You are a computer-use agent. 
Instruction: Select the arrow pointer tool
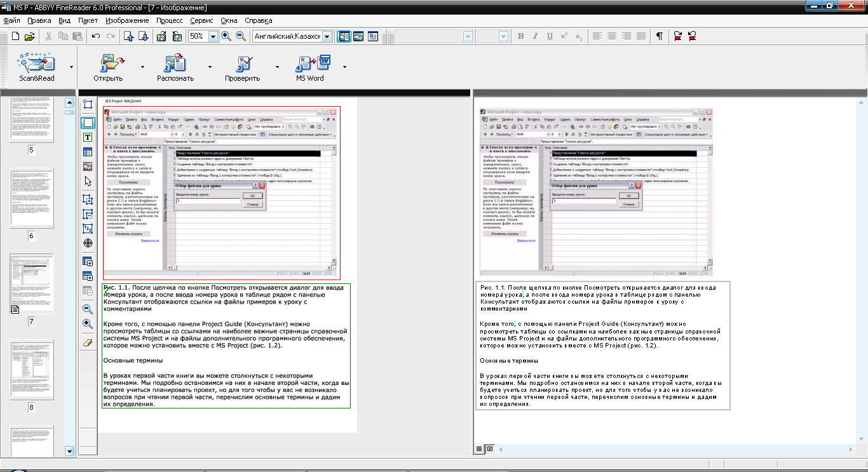tap(88, 182)
